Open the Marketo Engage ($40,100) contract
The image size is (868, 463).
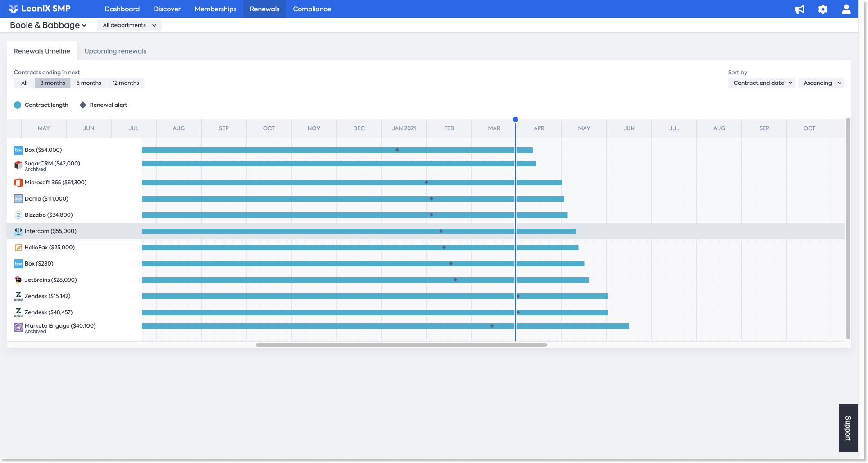click(x=60, y=326)
